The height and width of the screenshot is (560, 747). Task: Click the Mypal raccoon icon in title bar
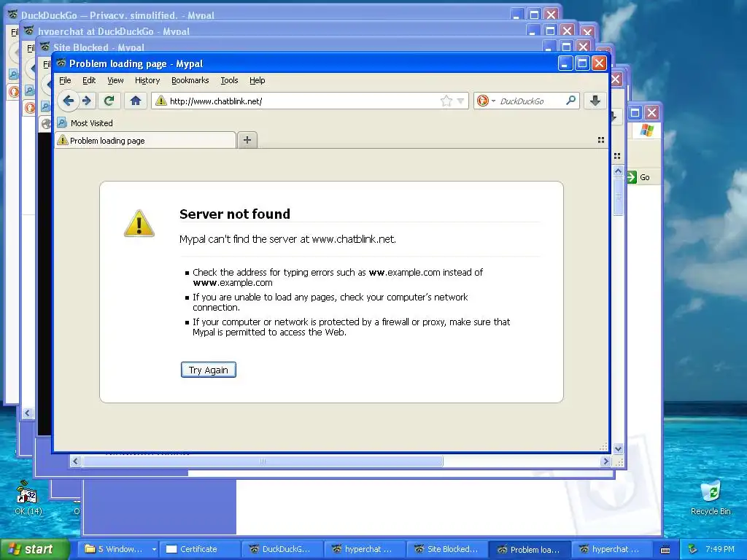point(61,63)
